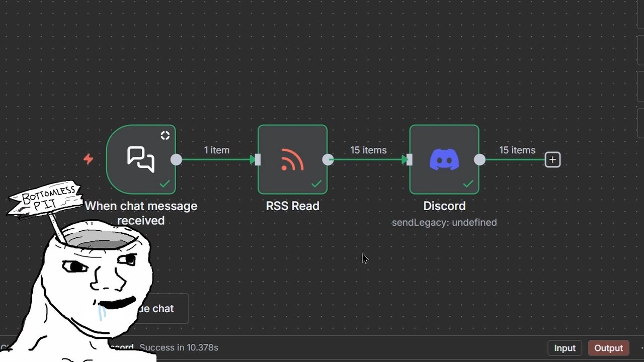Click the "RSS Read" node label
This screenshot has width=644, height=362.
click(292, 206)
